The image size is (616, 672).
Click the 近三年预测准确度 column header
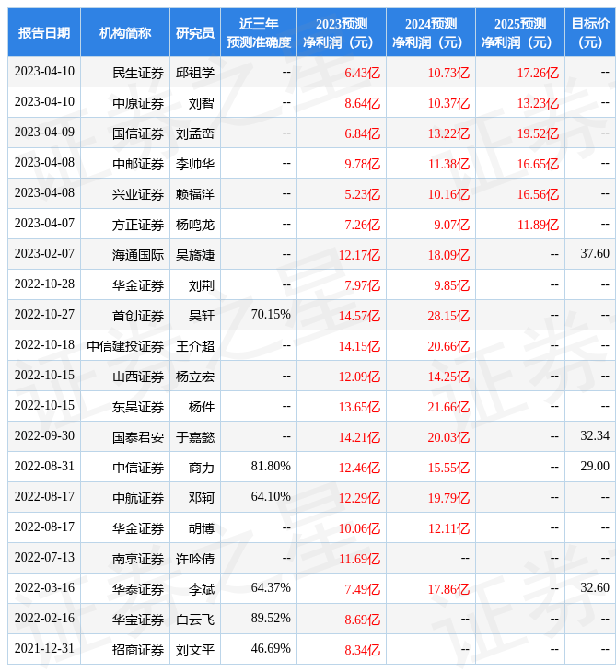259,32
